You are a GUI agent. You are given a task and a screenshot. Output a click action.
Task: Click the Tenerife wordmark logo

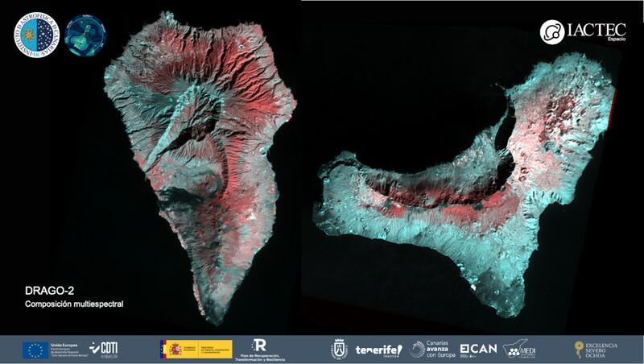coord(378,349)
